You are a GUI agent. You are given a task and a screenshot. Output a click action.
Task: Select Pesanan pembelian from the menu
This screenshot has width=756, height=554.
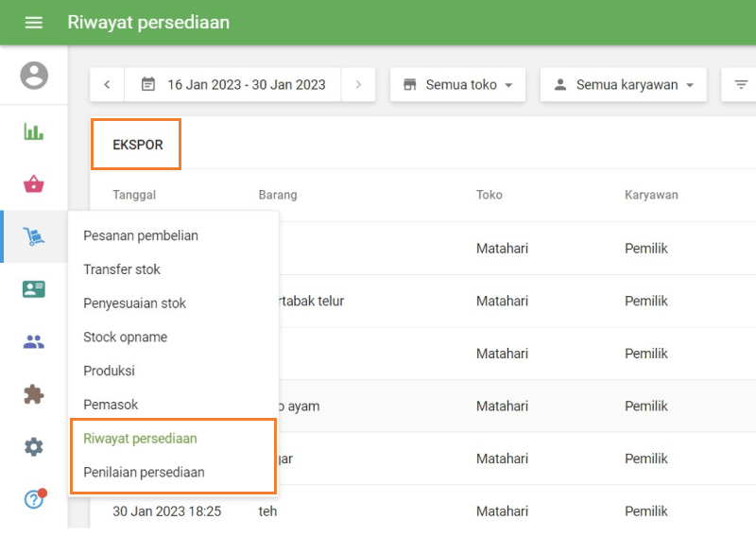coord(141,235)
